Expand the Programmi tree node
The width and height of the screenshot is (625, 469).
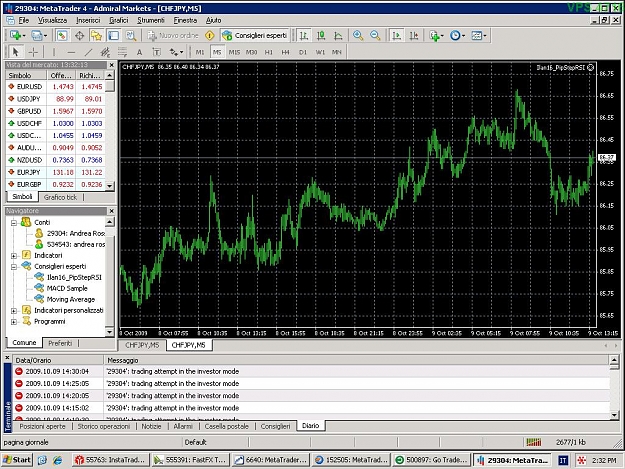click(x=14, y=322)
